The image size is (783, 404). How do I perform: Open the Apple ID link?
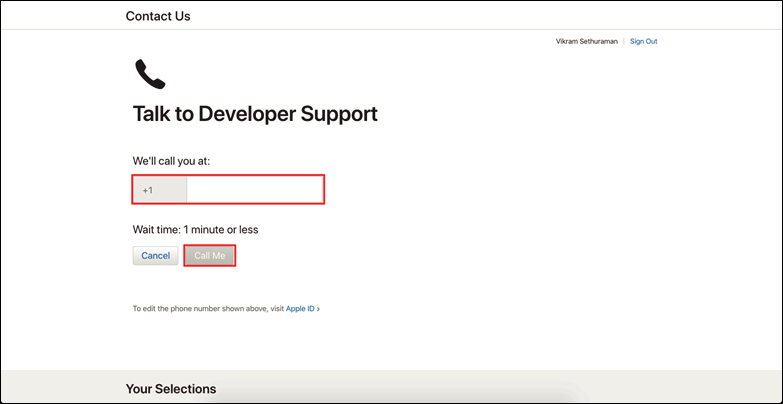[300, 309]
